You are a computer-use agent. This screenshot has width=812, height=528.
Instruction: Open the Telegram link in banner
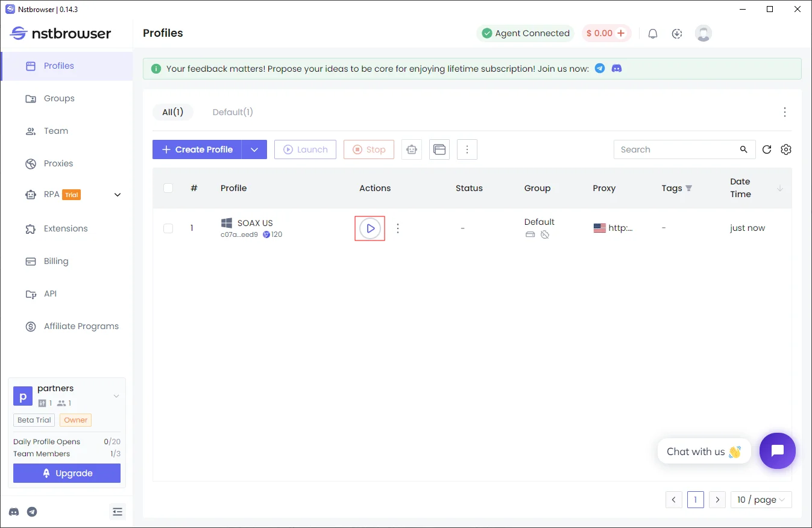click(600, 69)
